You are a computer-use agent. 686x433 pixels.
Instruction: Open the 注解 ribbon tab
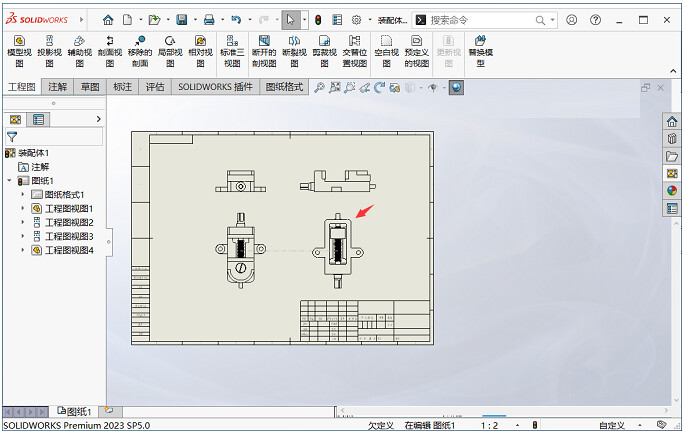coord(58,87)
